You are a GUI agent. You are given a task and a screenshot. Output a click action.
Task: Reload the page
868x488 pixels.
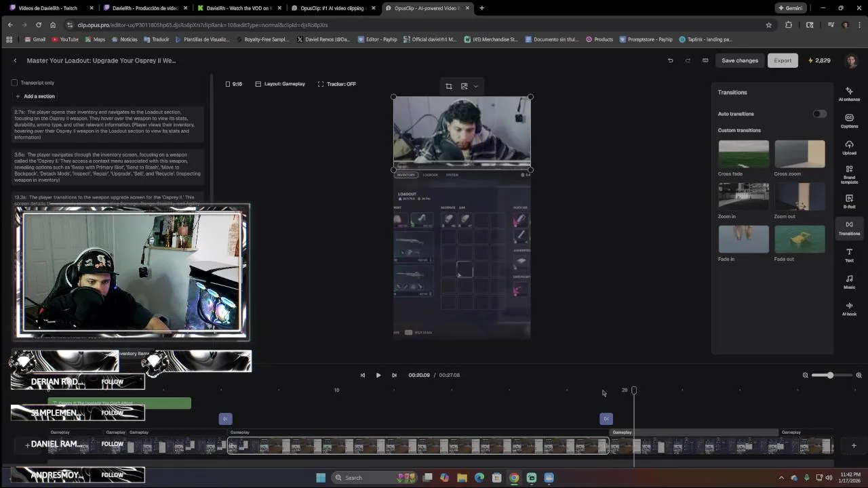tap(39, 25)
